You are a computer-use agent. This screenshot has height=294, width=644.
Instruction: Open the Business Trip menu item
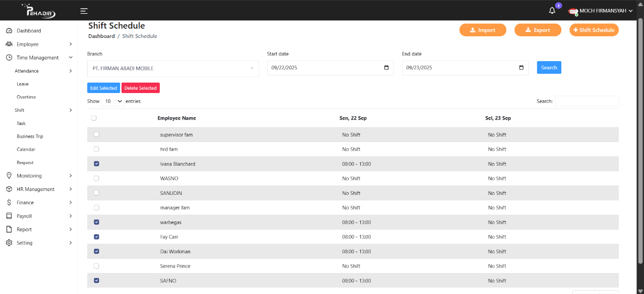[30, 137]
